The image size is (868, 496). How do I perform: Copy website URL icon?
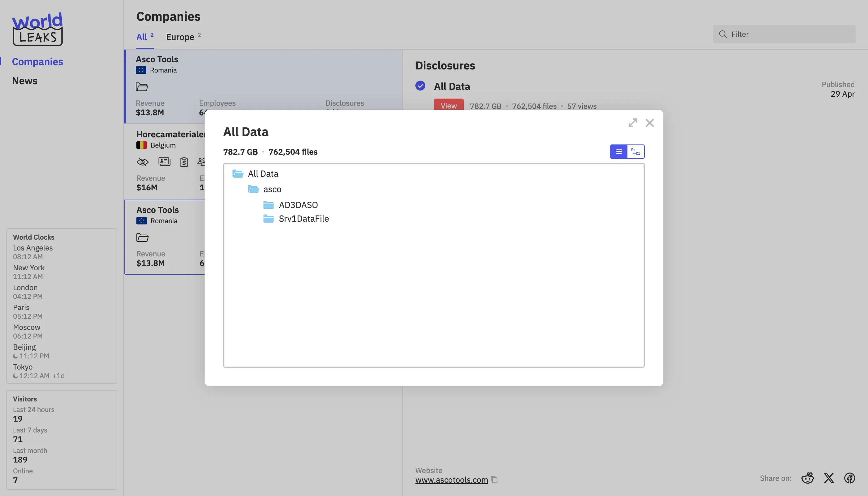[494, 480]
